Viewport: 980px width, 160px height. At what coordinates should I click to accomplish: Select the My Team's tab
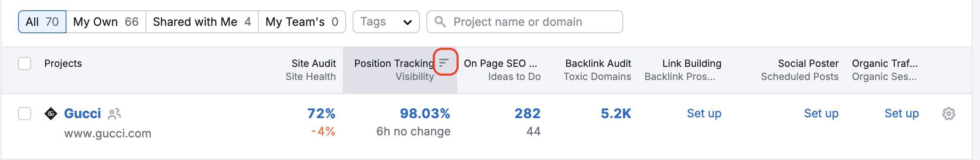302,22
